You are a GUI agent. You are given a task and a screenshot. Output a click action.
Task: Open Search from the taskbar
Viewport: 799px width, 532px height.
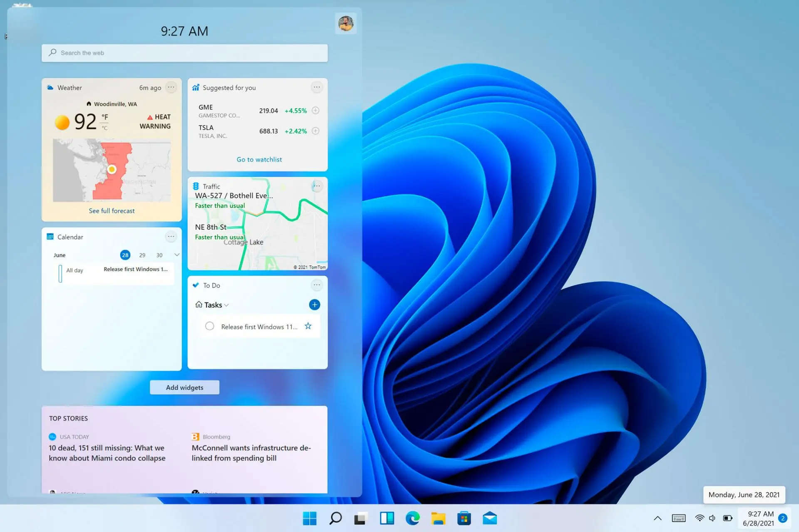coord(335,518)
